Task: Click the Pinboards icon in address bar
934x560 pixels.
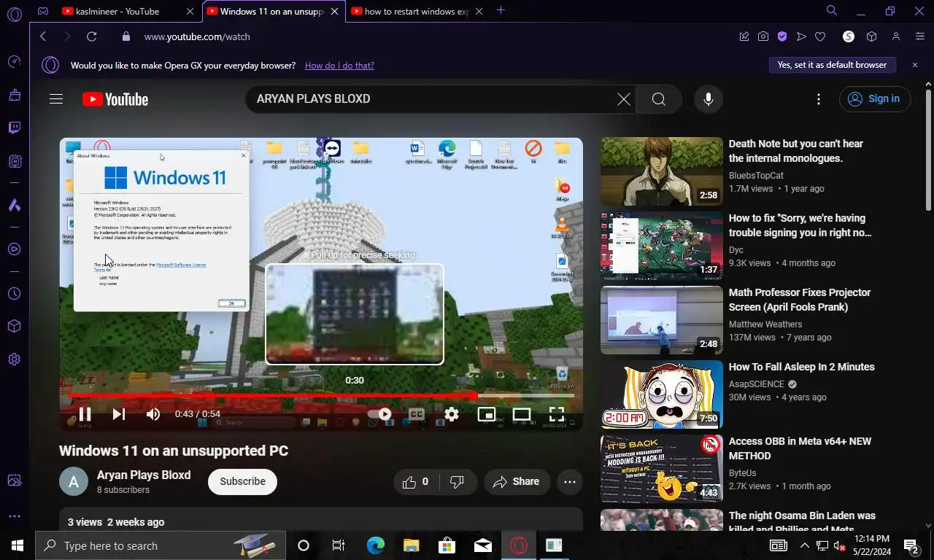Action: coord(744,36)
